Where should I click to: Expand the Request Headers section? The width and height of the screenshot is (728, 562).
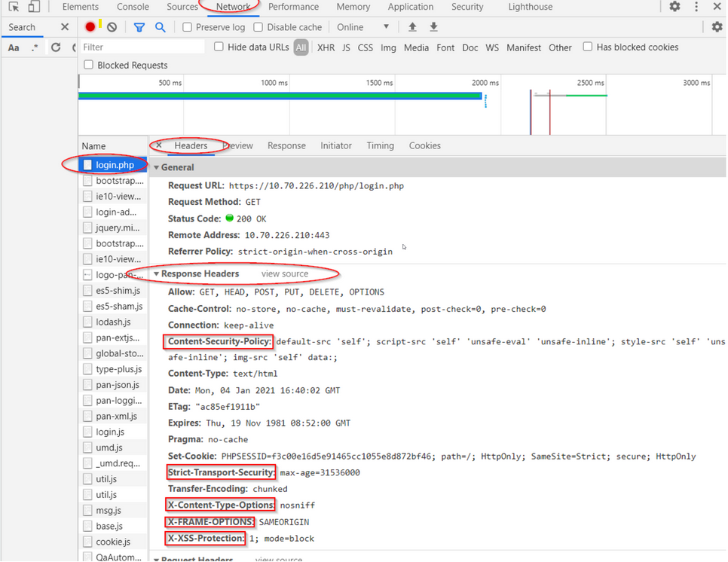click(156, 557)
